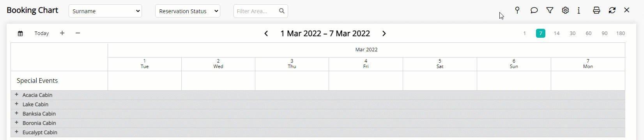Viewport: 644px width, 140px height.
Task: Click the plus zoom-in icon beside Today
Action: (x=62, y=33)
